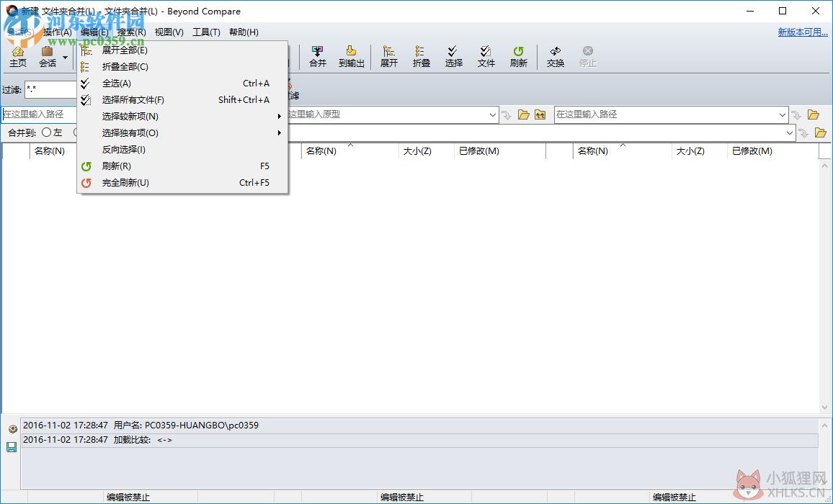Viewport: 833px width, 504px height.
Task: Open the 搜索(R) menu
Action: click(x=132, y=32)
